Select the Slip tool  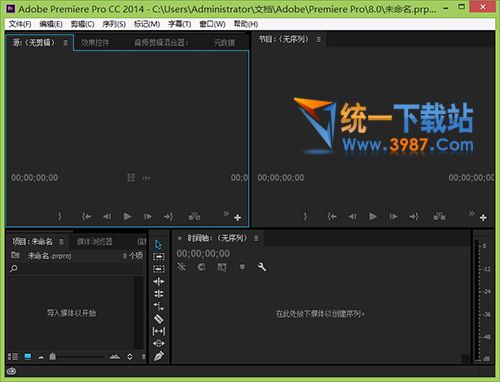(159, 331)
